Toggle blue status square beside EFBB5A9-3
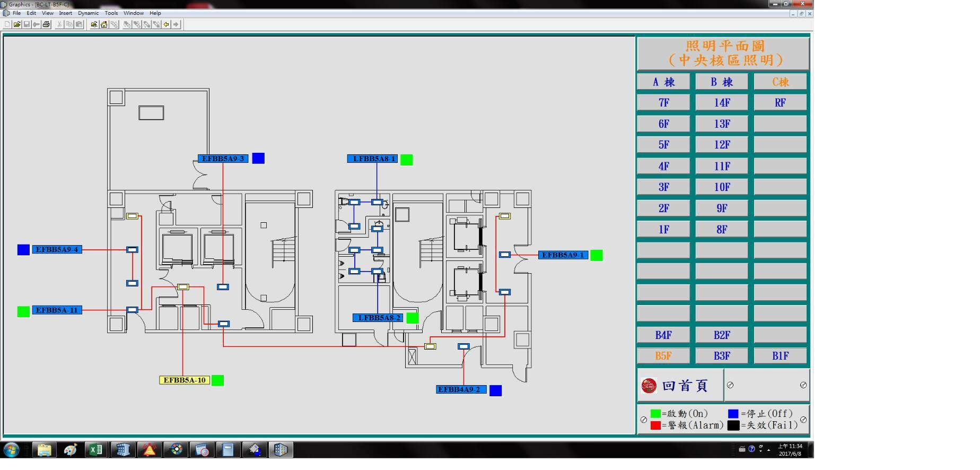The height and width of the screenshot is (470, 980). pos(258,159)
